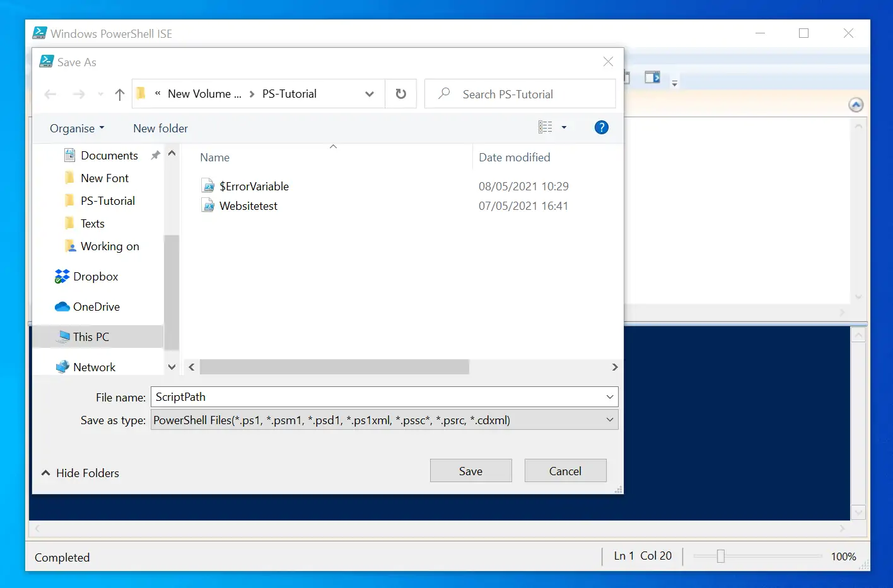Open the File name dropdown arrow

[x=610, y=397]
